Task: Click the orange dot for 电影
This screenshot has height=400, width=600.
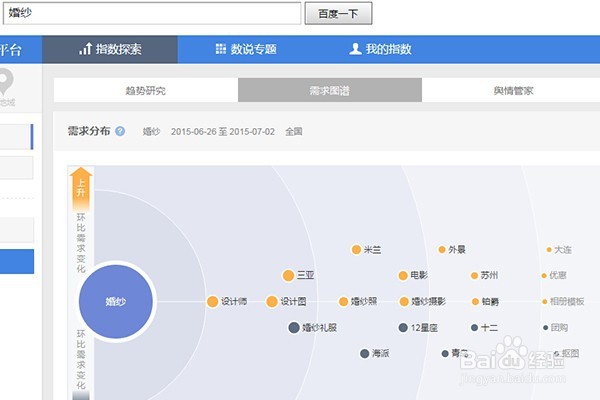Action: (x=403, y=276)
